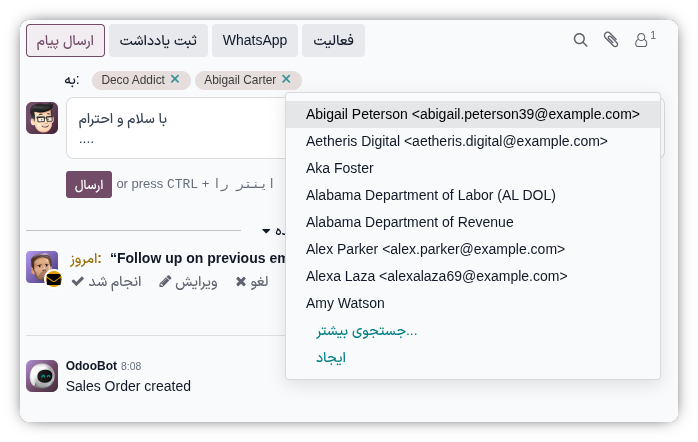
Task: Choose Aetheris Digital from the dropdown
Action: [x=456, y=141]
